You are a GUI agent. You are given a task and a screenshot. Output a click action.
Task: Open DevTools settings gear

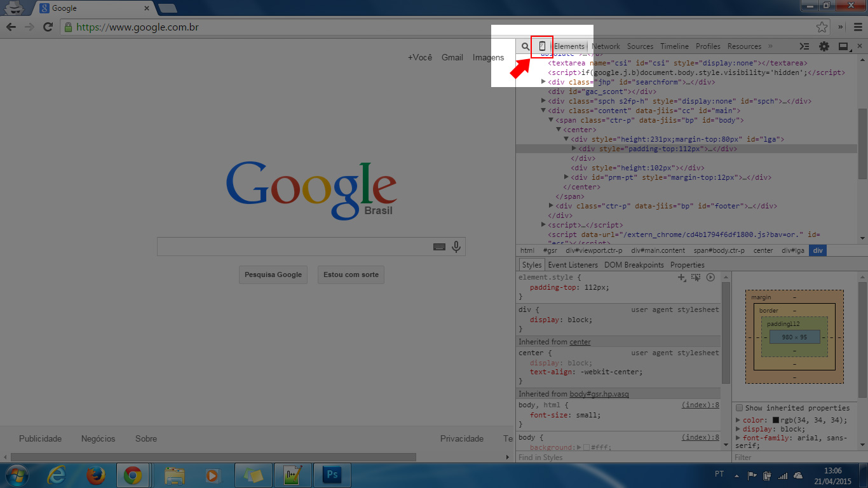coord(824,46)
